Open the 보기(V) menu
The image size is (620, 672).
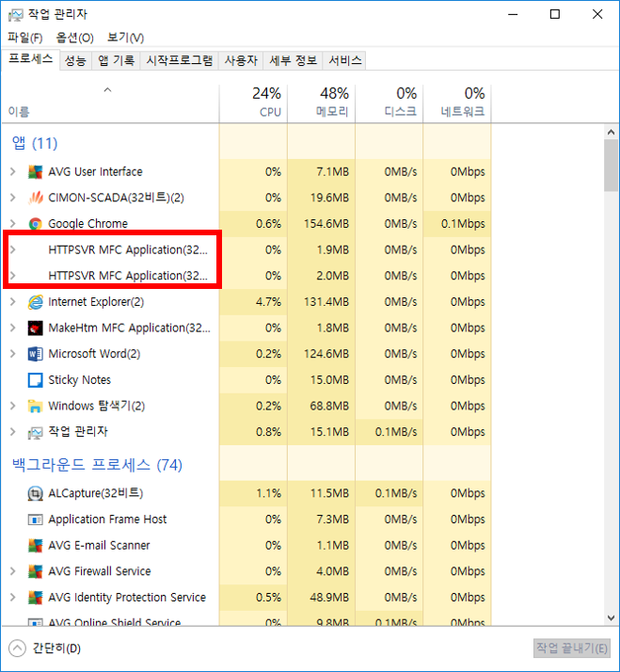point(125,38)
